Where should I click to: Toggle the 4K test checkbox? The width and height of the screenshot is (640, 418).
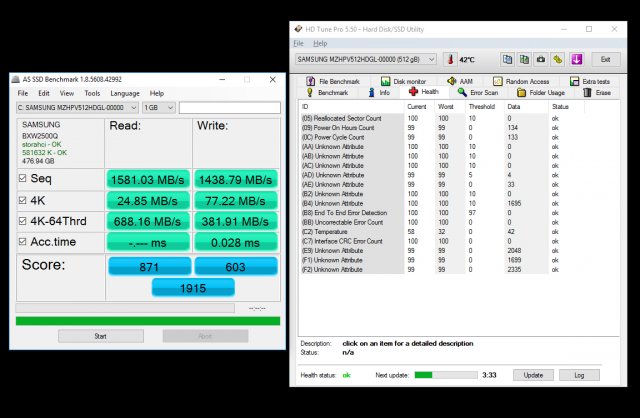(x=22, y=200)
